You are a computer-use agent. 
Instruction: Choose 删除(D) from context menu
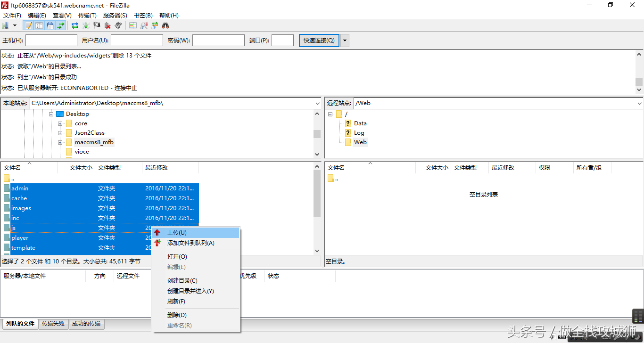click(196, 315)
